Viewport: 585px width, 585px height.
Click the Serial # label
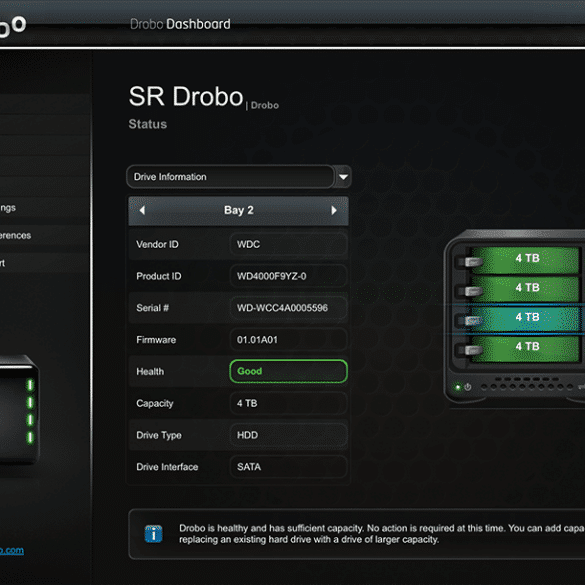coord(152,308)
